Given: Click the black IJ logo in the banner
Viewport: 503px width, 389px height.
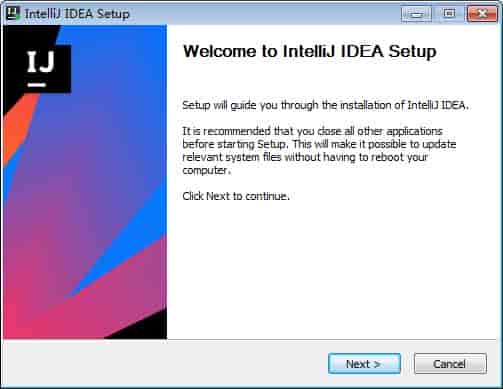Looking at the screenshot, I should (47, 69).
